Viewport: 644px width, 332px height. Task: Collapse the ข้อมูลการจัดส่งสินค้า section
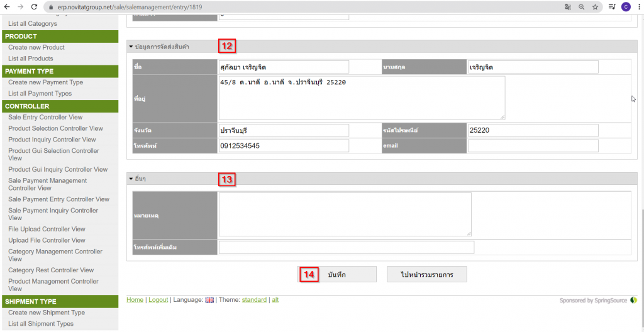130,47
